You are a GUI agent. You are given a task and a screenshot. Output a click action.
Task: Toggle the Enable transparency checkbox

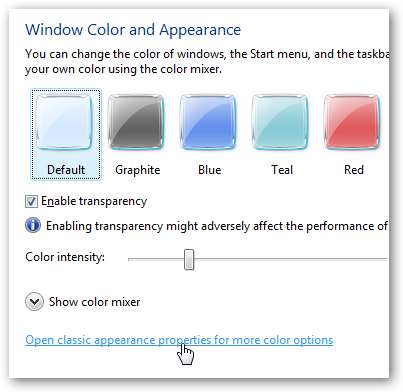(x=31, y=201)
